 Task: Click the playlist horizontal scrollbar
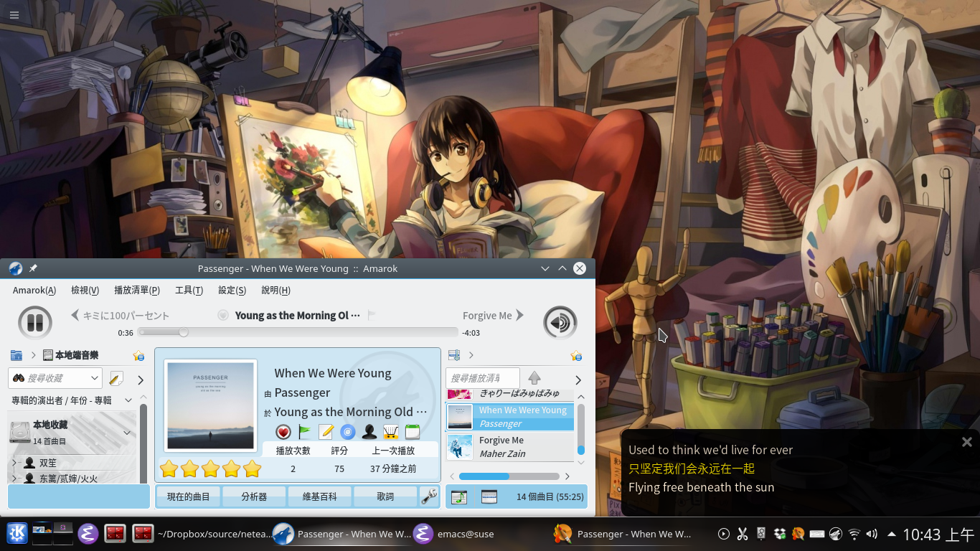509,476
